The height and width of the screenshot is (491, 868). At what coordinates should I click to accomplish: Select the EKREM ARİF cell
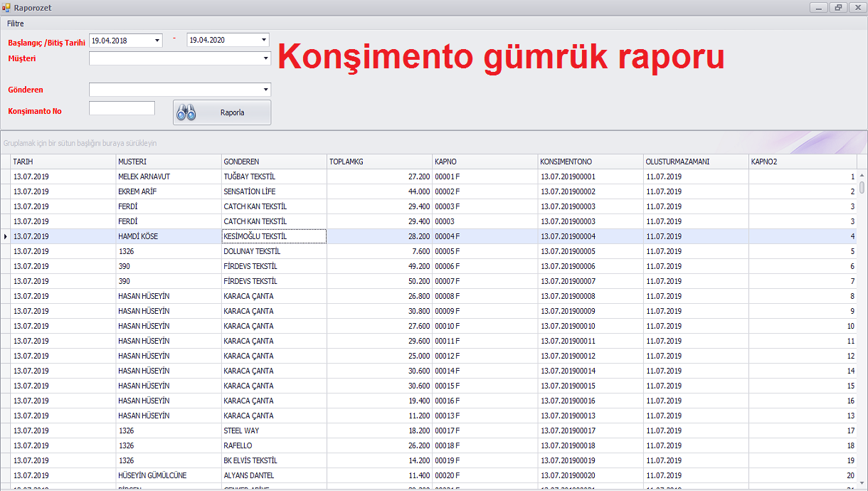click(169, 191)
